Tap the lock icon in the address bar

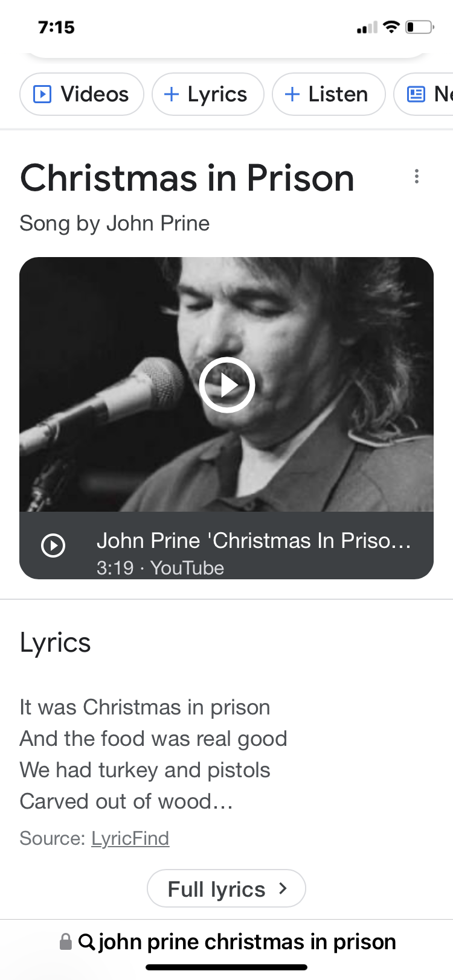click(66, 941)
